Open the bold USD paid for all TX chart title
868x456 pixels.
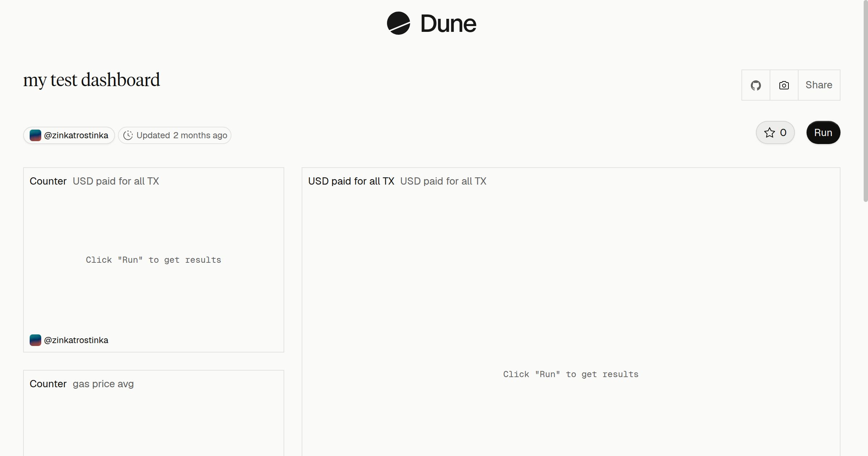351,181
